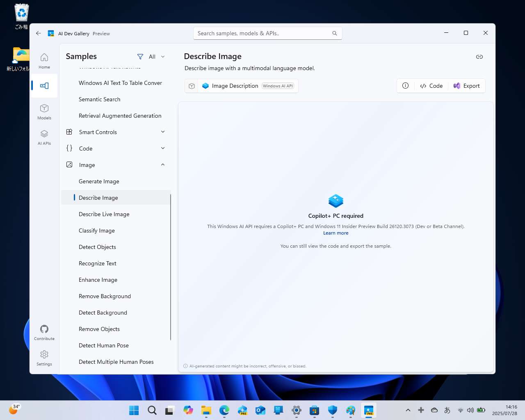View sample details via the info icon
The width and height of the screenshot is (525, 420).
click(406, 86)
